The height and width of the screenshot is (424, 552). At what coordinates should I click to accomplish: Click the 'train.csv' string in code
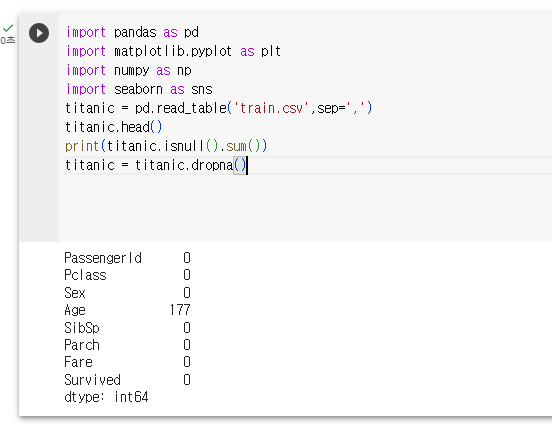271,108
